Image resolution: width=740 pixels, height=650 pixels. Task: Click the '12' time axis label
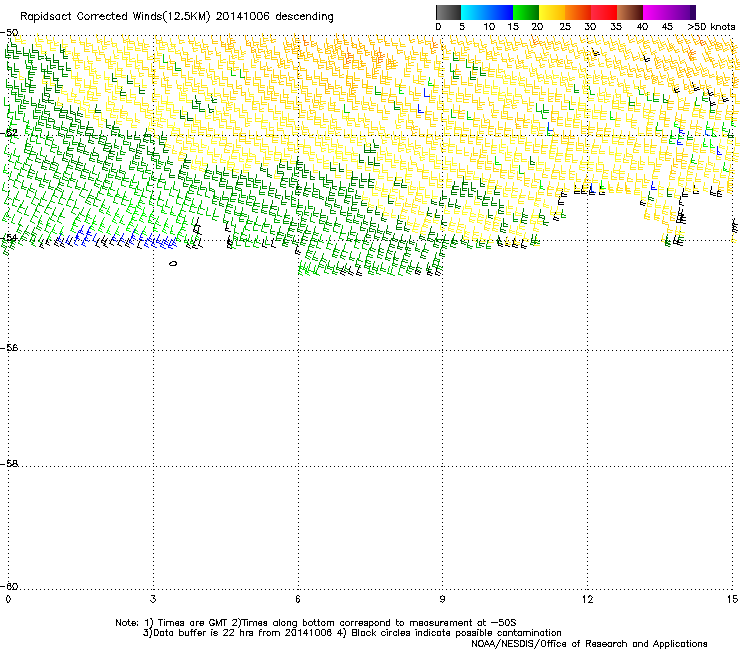click(x=587, y=599)
